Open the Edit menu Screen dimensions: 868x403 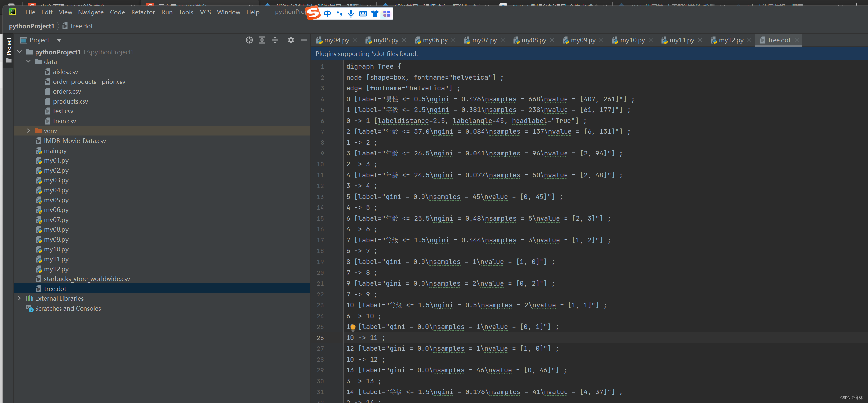[x=47, y=12]
